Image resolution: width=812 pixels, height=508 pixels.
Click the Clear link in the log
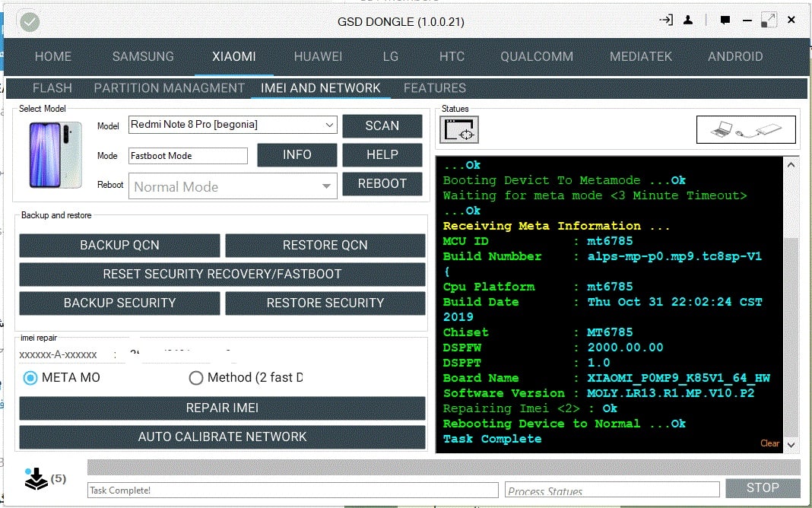tap(769, 443)
